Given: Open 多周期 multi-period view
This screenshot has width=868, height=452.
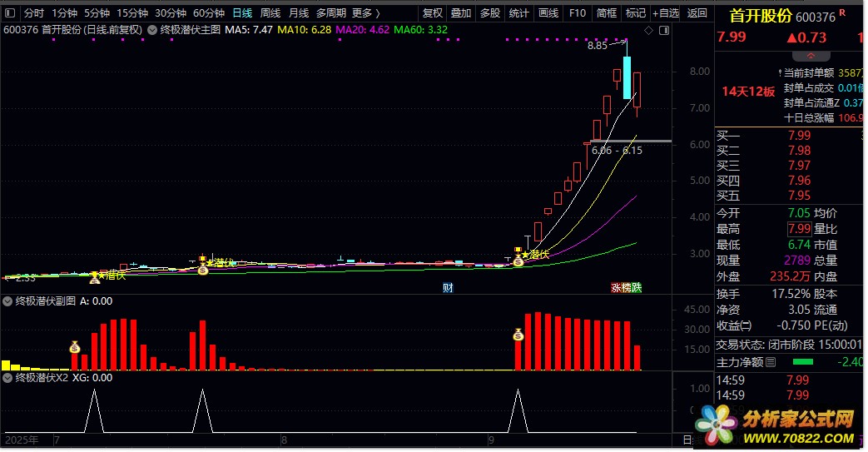Looking at the screenshot, I should point(331,12).
